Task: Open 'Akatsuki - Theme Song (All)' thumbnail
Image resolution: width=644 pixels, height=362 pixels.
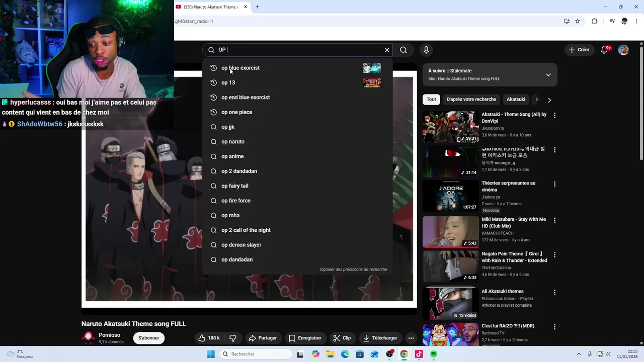Action: click(x=451, y=127)
